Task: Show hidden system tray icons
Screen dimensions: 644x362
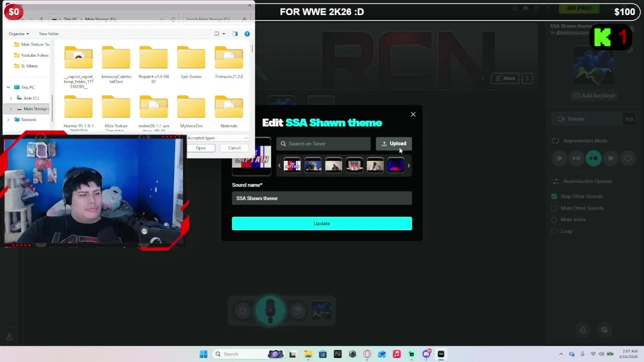Action: click(x=561, y=354)
